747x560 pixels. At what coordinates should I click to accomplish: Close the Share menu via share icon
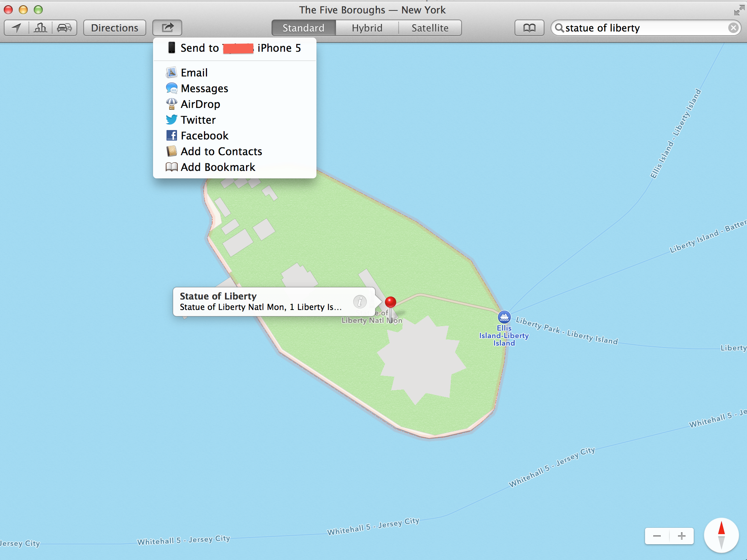pos(167,28)
